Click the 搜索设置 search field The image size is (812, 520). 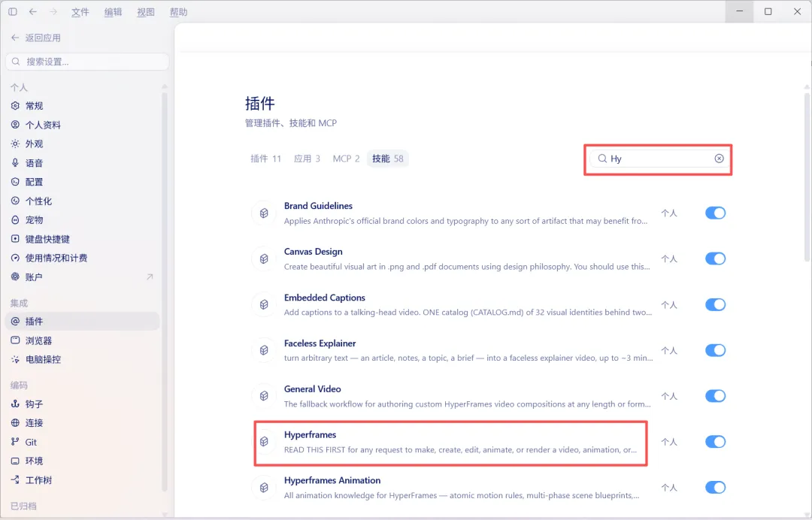coord(87,62)
